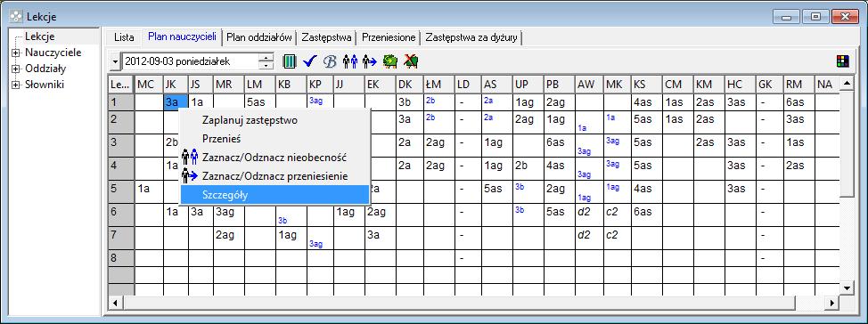Click the AW column header
Screen dimensions: 868x324
pyautogui.click(x=589, y=85)
